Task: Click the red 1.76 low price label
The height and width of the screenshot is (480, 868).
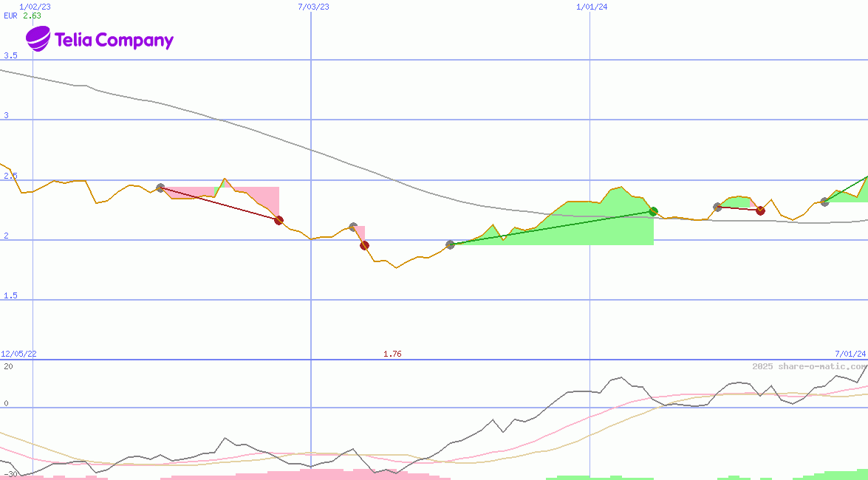Action: click(392, 354)
